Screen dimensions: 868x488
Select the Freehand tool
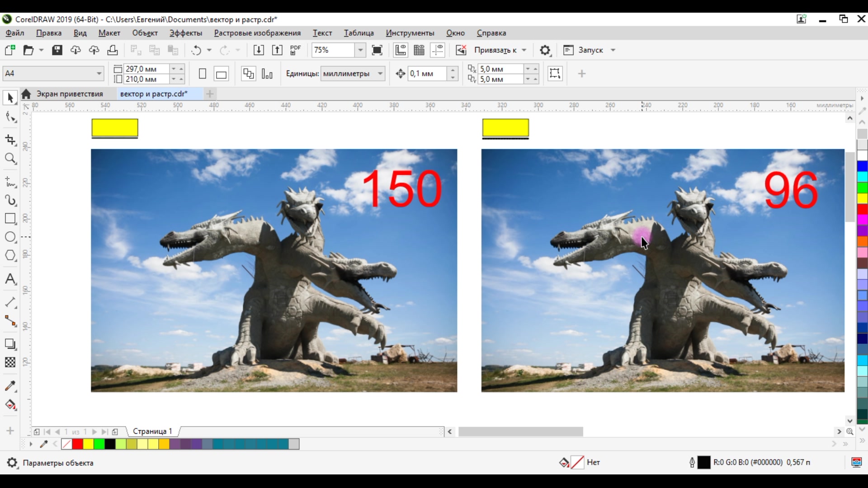coord(10,182)
